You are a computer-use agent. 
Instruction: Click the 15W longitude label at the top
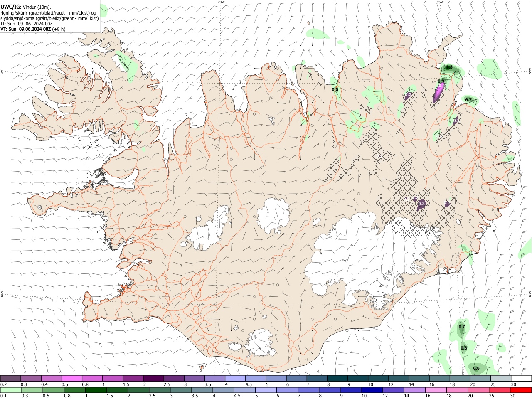(x=440, y=2)
